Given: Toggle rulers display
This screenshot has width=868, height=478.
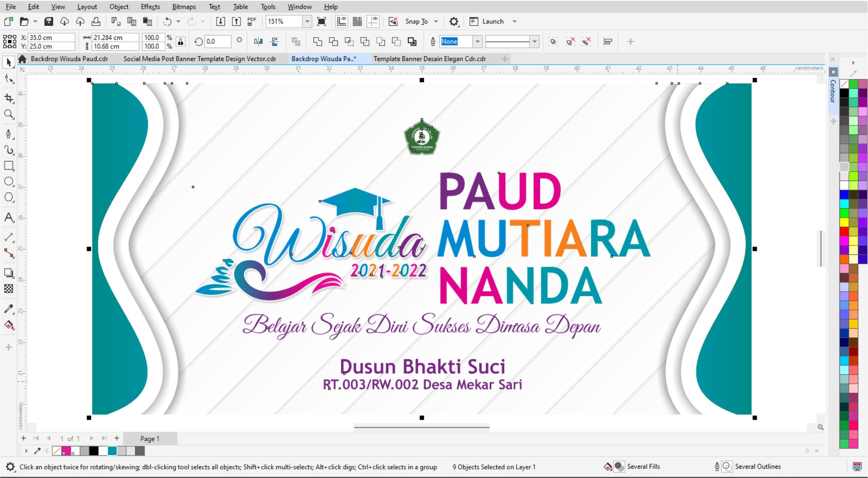Looking at the screenshot, I should click(342, 21).
